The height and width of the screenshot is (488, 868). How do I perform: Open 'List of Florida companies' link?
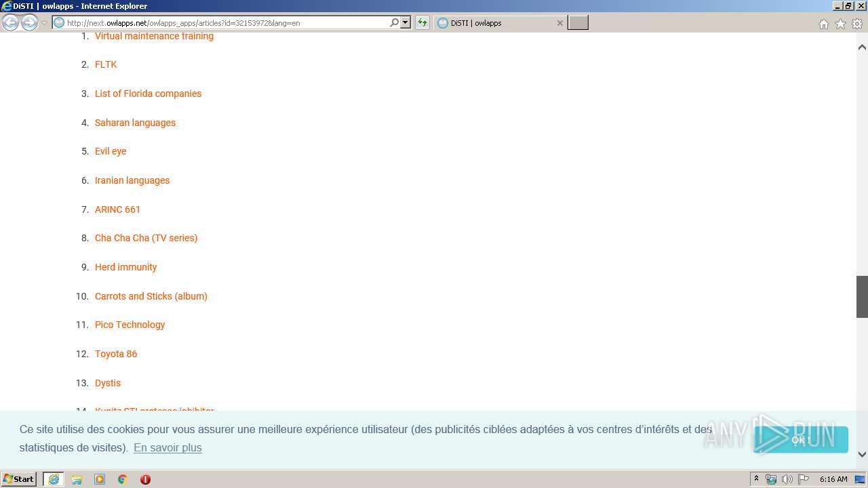[x=148, y=94]
